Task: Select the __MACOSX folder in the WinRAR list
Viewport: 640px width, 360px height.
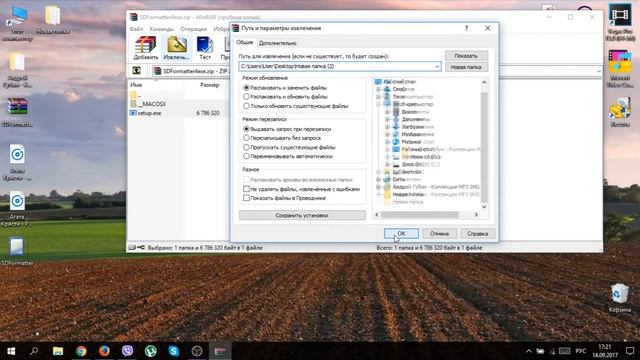Action: (x=148, y=104)
